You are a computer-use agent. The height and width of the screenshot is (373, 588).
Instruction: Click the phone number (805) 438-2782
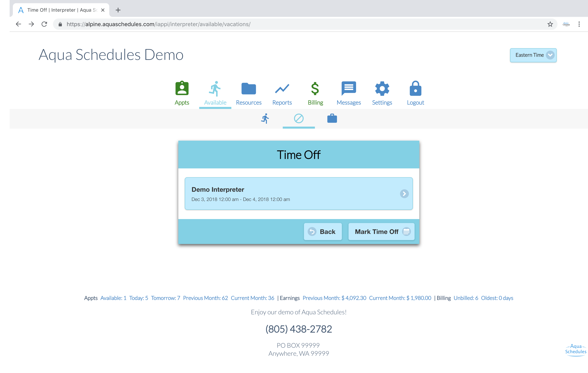pos(299,329)
